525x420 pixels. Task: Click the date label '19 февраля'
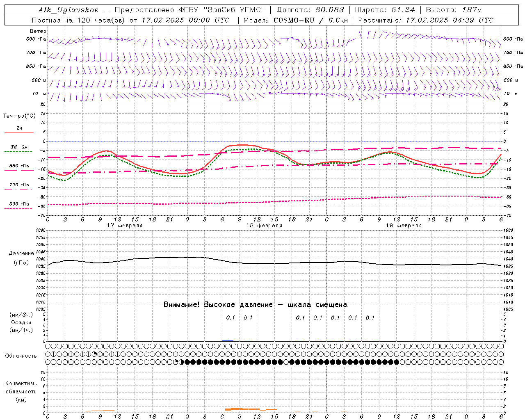[x=404, y=226]
